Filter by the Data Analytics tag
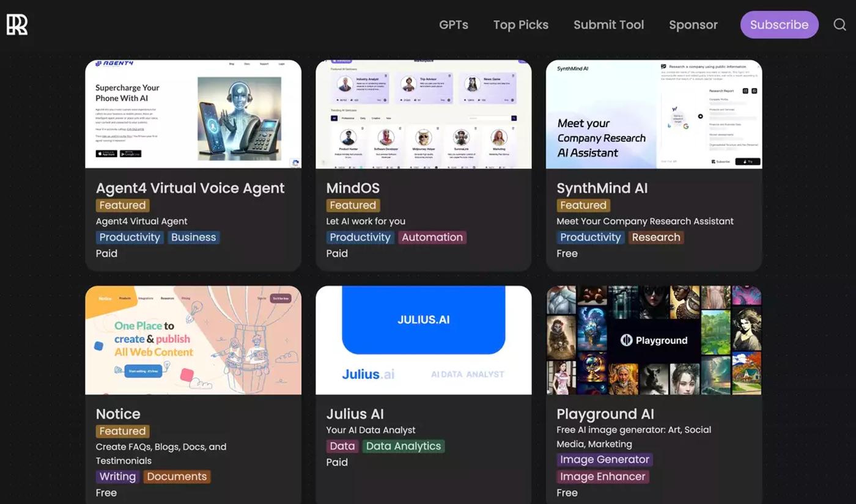 point(404,446)
